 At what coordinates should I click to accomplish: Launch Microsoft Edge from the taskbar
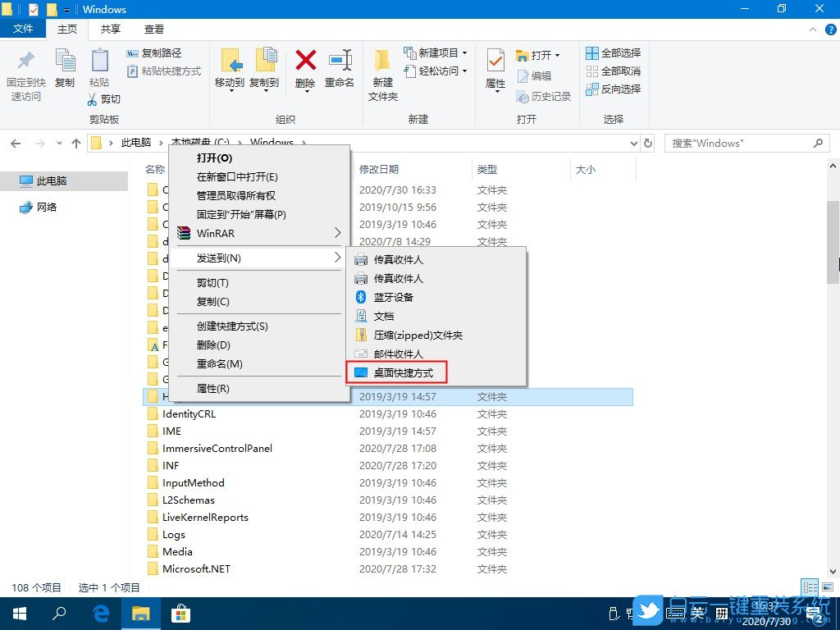point(100,613)
